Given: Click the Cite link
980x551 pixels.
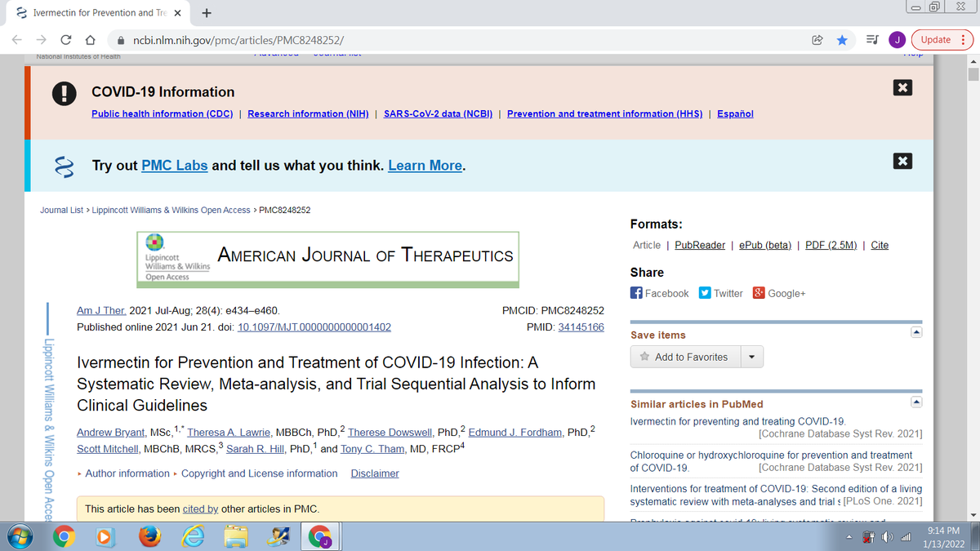Looking at the screenshot, I should [880, 245].
